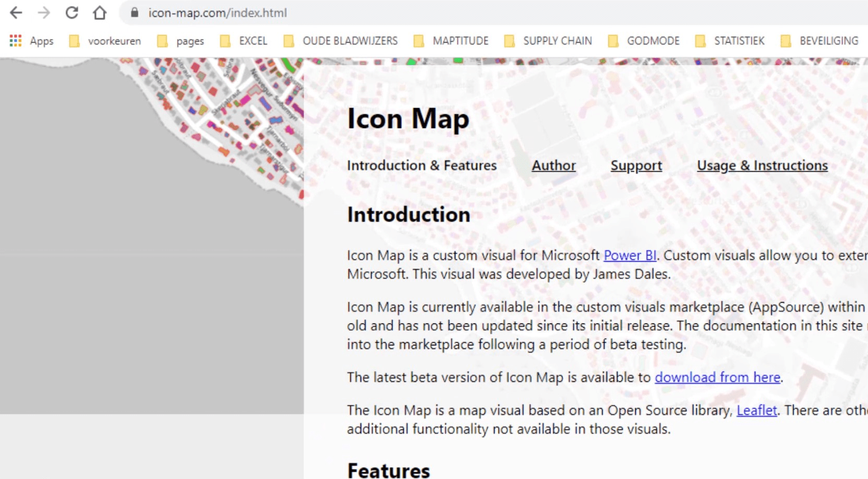Viewport: 868px width, 479px height.
Task: Click the Introduction heading
Action: click(x=409, y=215)
